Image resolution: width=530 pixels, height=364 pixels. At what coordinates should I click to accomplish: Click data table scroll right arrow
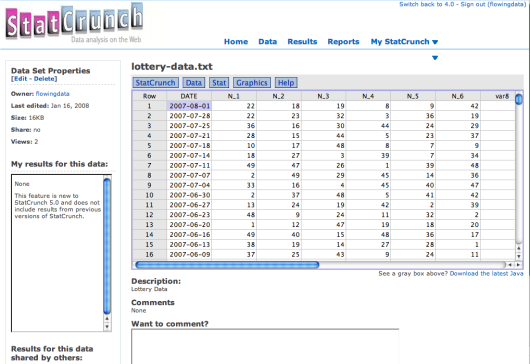tap(518, 265)
